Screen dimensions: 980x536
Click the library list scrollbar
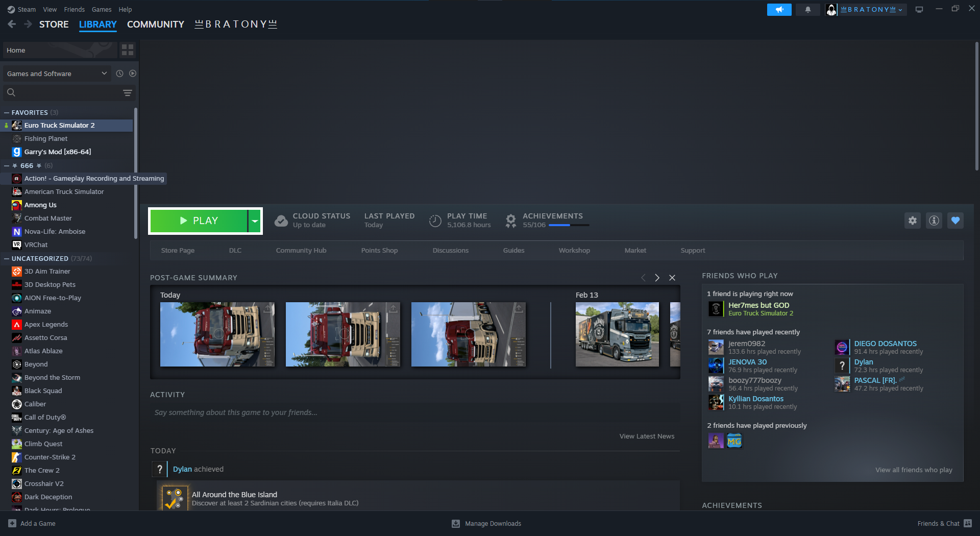[x=136, y=173]
